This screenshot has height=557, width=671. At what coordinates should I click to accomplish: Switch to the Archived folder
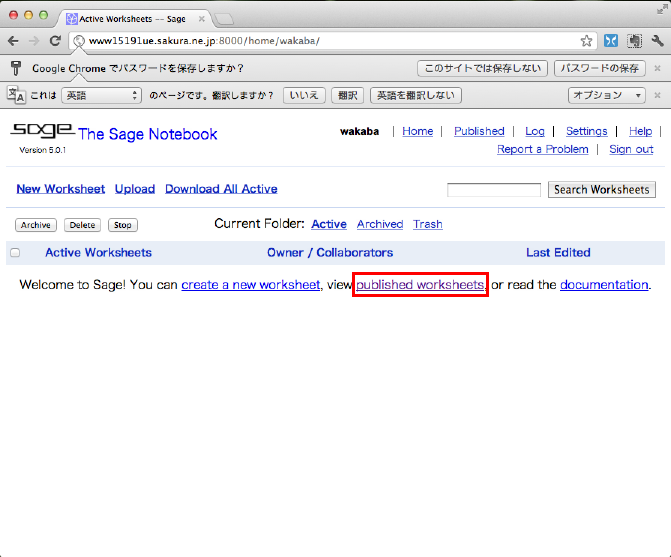[x=380, y=224]
